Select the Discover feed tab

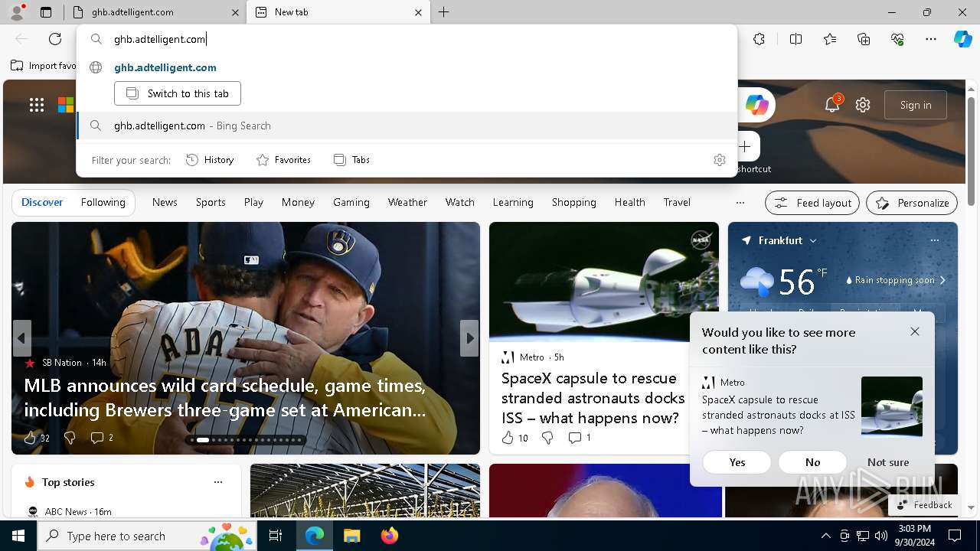(x=42, y=203)
